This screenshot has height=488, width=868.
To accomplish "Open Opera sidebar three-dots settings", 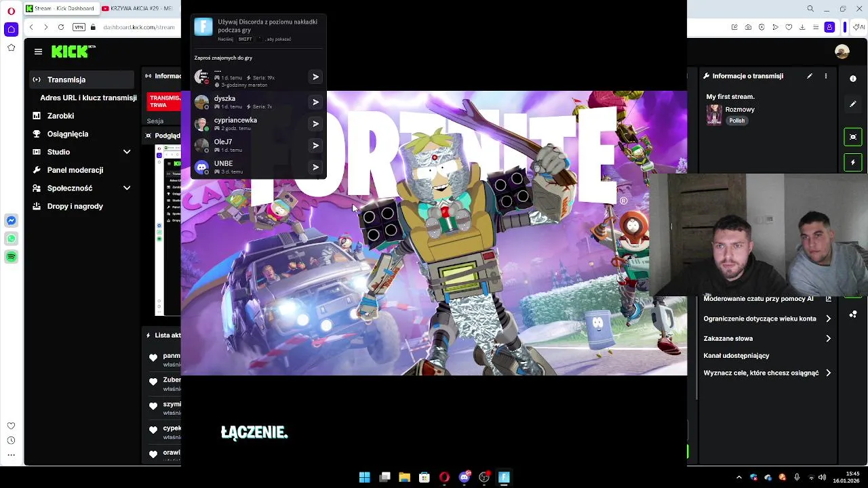I will coord(11,455).
